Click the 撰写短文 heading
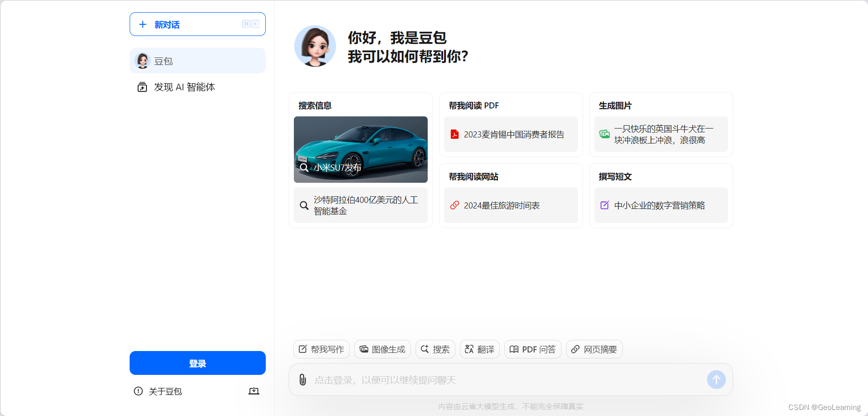The width and height of the screenshot is (868, 416). pos(615,177)
